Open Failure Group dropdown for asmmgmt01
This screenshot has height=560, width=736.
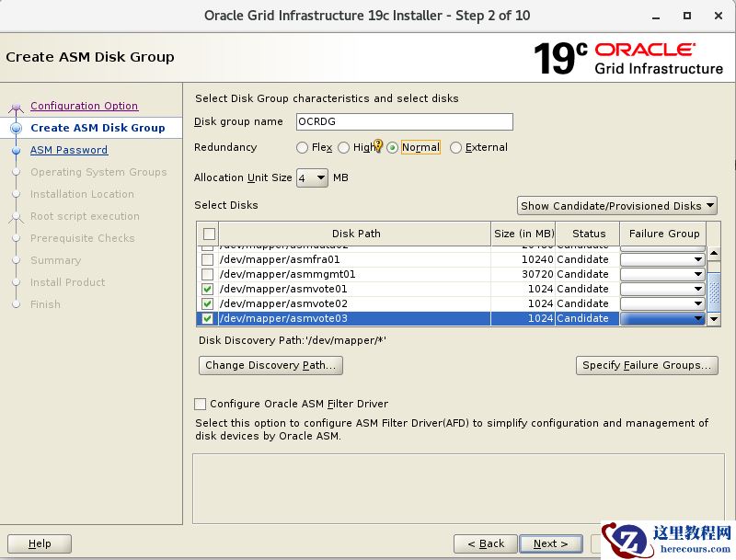pos(662,274)
